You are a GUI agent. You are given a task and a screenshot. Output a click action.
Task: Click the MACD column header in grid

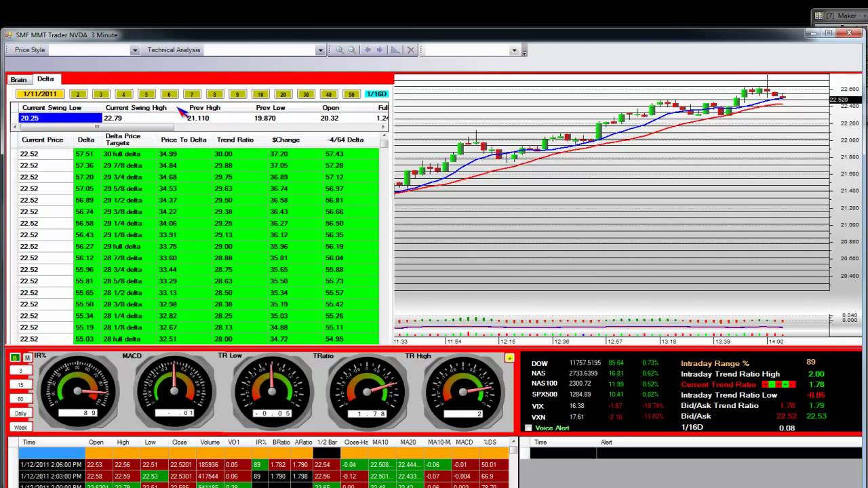(465, 442)
